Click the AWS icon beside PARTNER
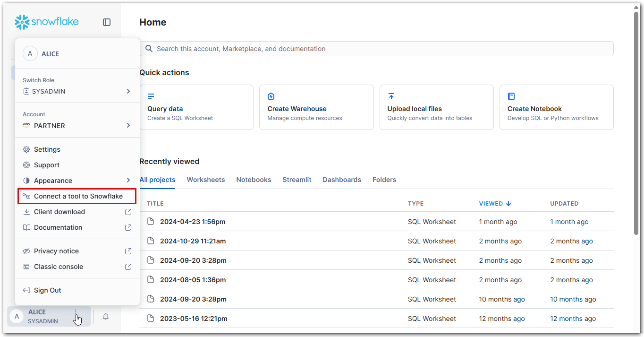The image size is (644, 337). coord(26,125)
